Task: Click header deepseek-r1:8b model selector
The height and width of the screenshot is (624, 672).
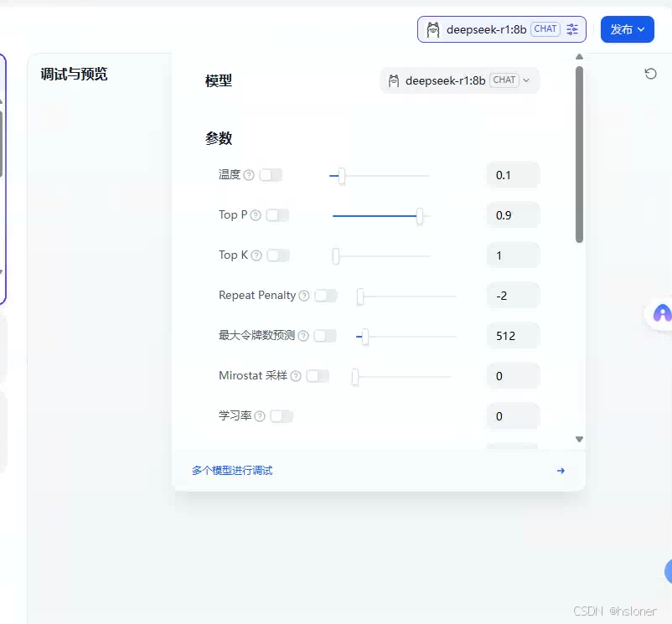Action: [501, 29]
